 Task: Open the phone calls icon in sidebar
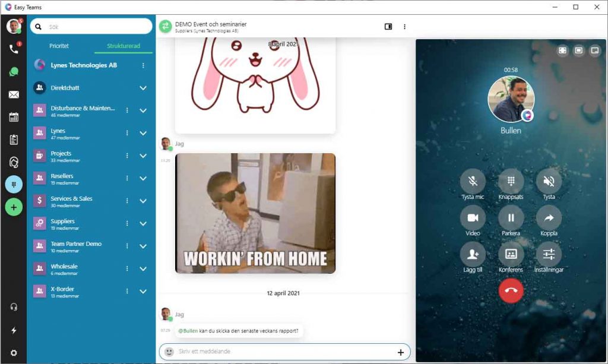[14, 49]
